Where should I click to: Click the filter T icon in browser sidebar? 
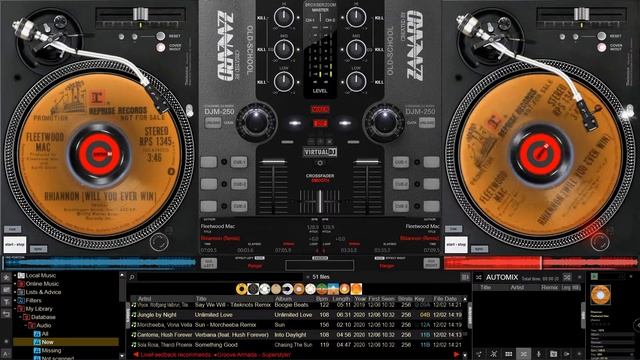pos(6,302)
